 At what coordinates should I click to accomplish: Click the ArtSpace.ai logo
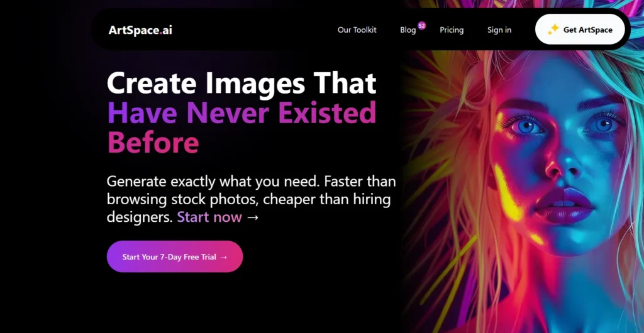click(140, 30)
